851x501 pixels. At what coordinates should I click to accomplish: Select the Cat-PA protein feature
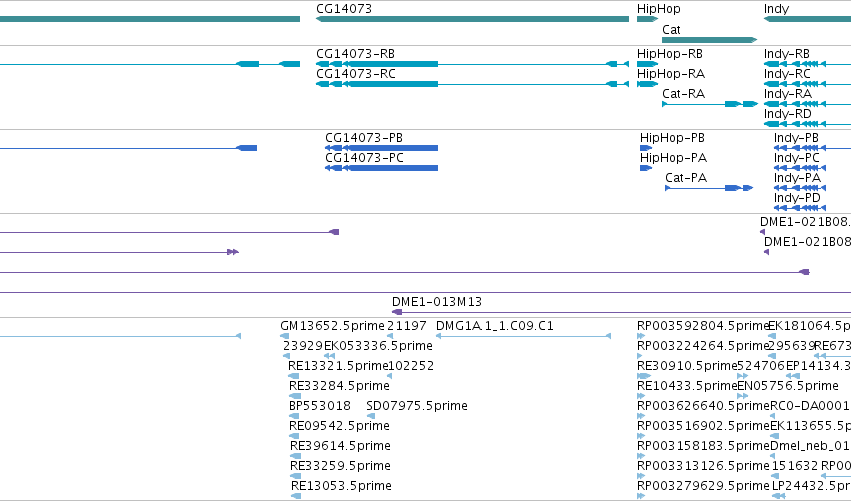point(709,188)
